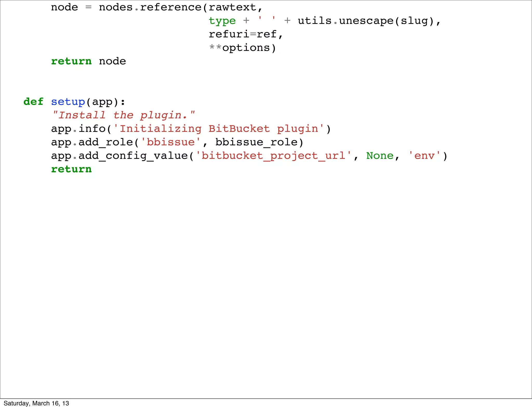532x409 pixels.
Task: Click the 'bbissue_role)' argument
Action: 259,142
